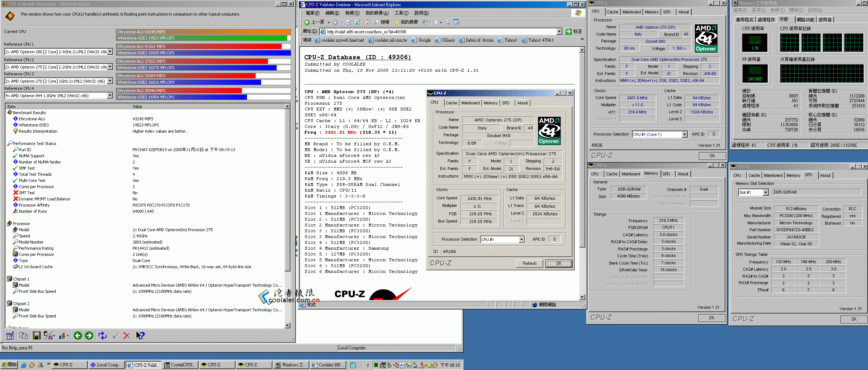Click the Sandra floppy disk save icon

click(x=37, y=336)
